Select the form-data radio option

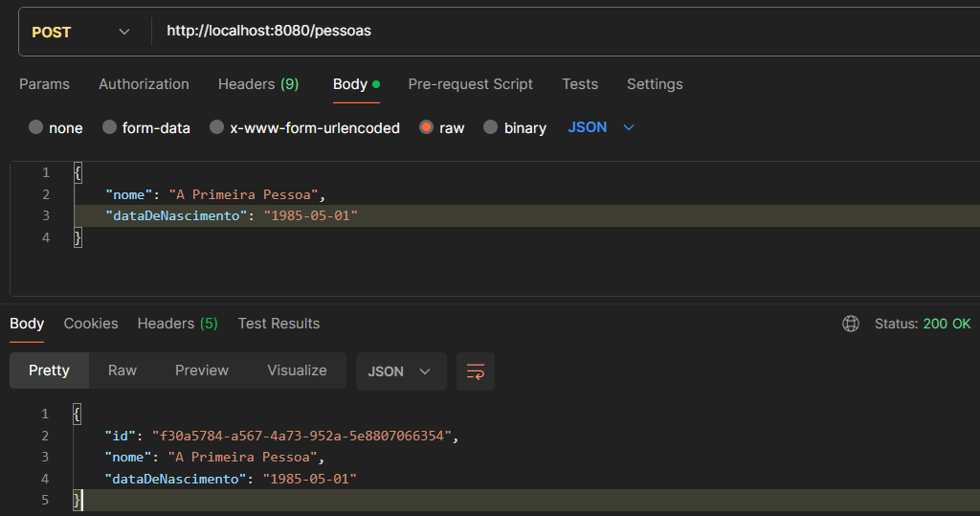pyautogui.click(x=110, y=127)
